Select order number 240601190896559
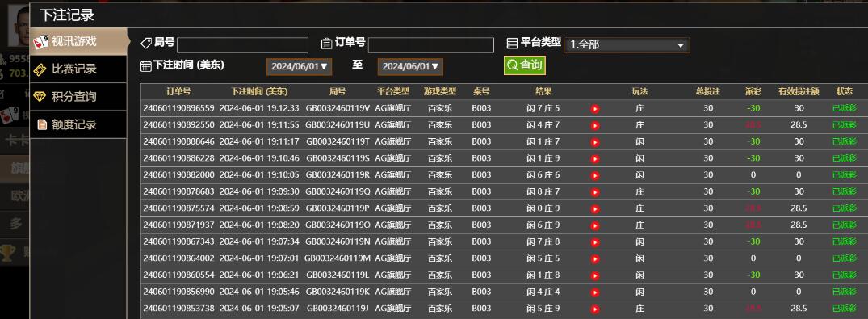The width and height of the screenshot is (868, 319). tap(178, 108)
